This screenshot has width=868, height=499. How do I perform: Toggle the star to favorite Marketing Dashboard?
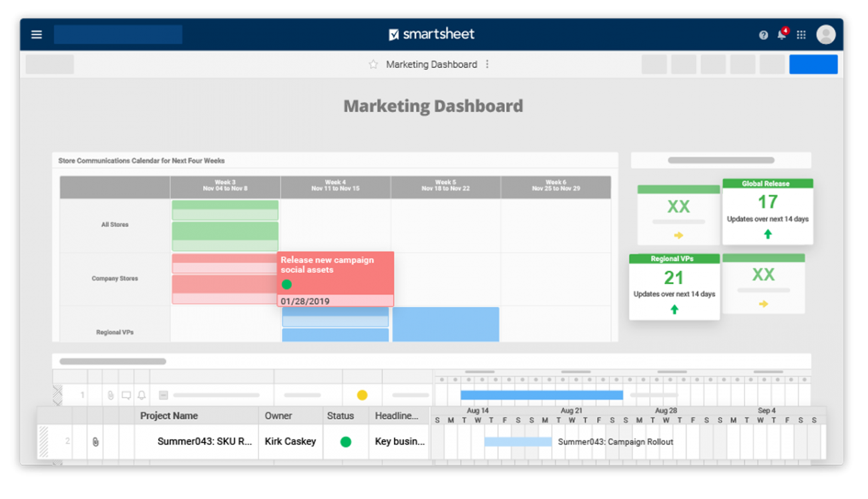tap(373, 64)
